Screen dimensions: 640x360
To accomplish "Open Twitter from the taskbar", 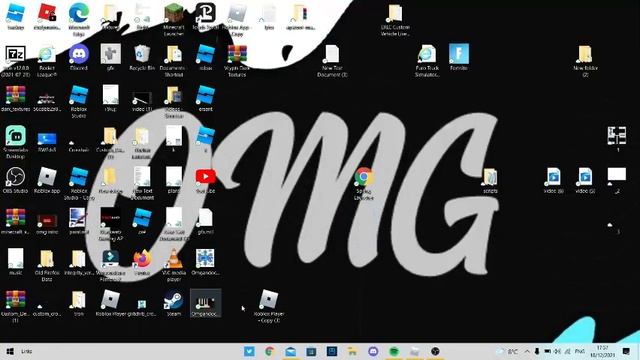I will click(249, 351).
